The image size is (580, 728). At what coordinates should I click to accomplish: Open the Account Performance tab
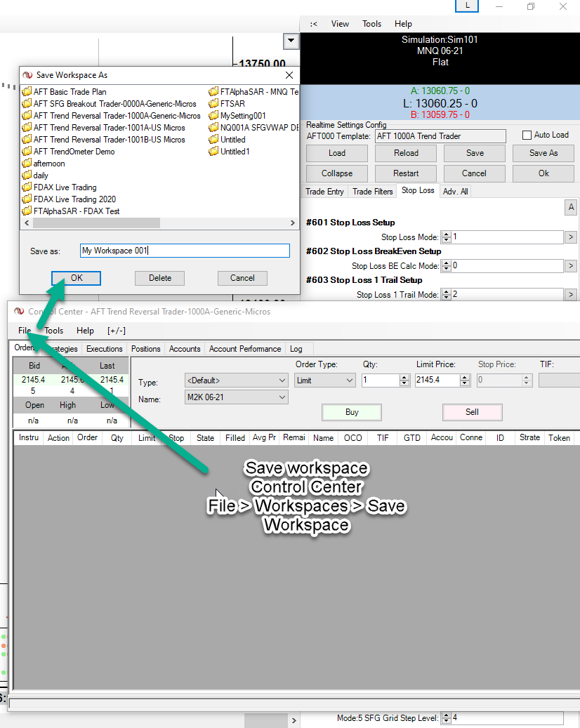245,349
